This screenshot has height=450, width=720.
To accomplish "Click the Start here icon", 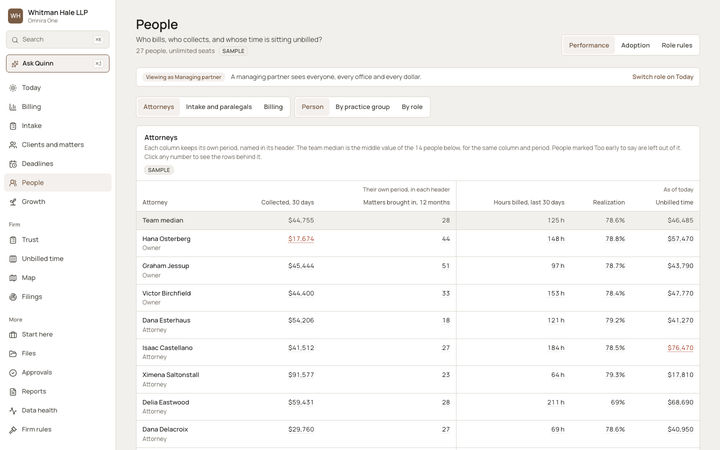I will 13,335.
